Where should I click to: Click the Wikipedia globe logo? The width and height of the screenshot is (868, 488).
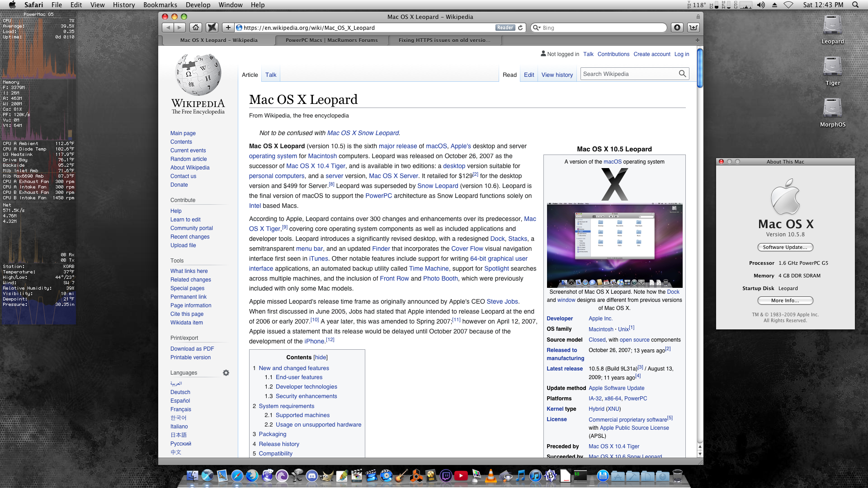click(198, 75)
